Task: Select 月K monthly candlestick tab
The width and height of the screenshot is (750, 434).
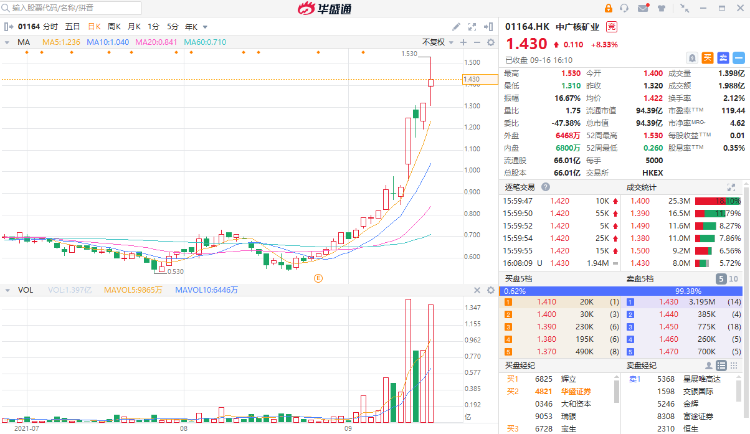Action: [x=134, y=27]
